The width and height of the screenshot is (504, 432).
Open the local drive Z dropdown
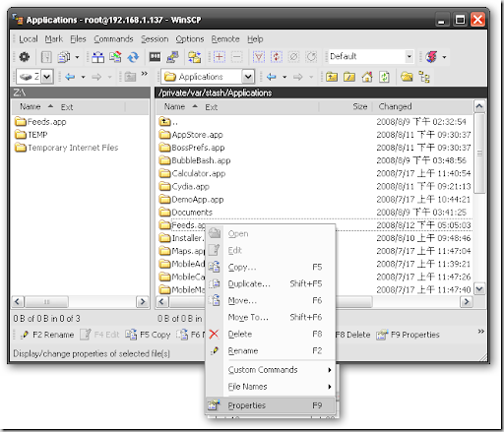pos(47,77)
